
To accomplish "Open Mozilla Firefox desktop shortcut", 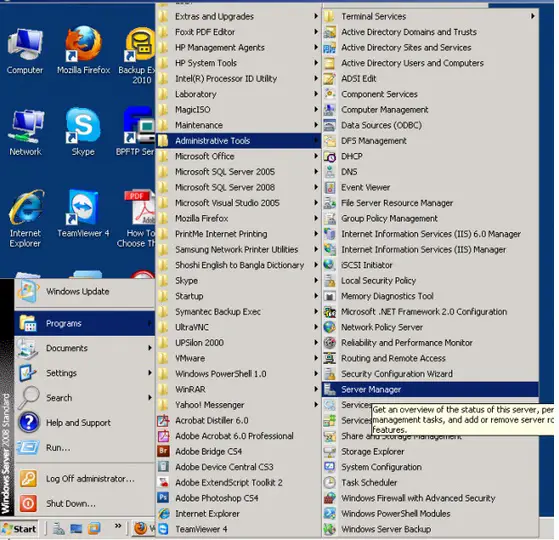I will (83, 50).
